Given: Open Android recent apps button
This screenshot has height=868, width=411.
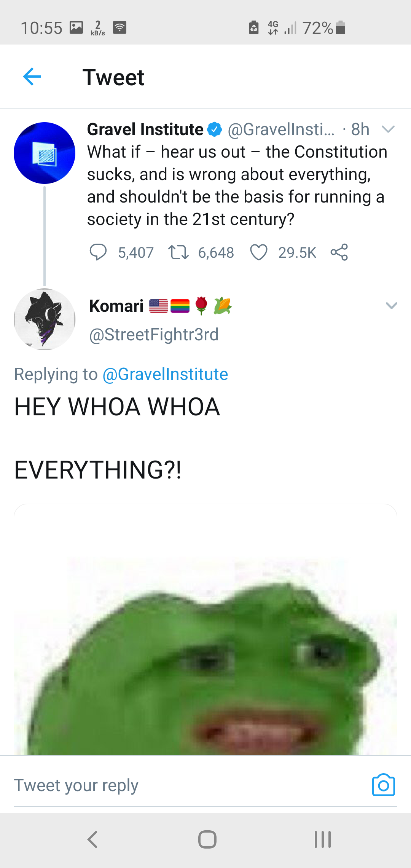Looking at the screenshot, I should coord(323,839).
